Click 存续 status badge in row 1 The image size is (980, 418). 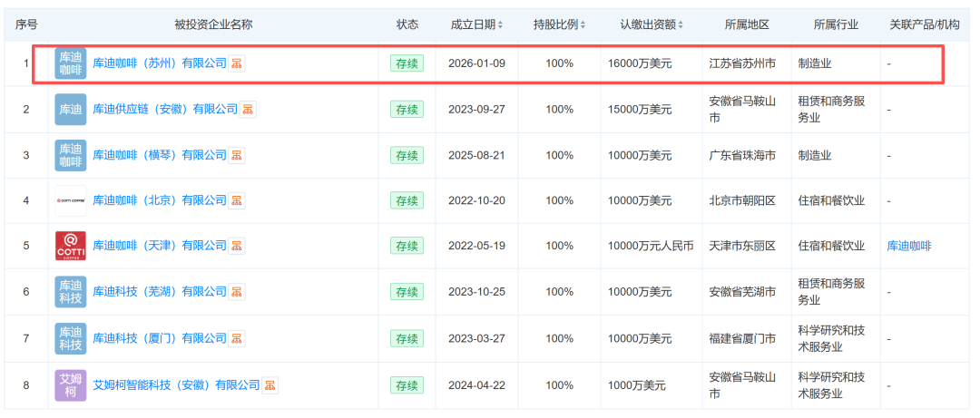[x=406, y=63]
